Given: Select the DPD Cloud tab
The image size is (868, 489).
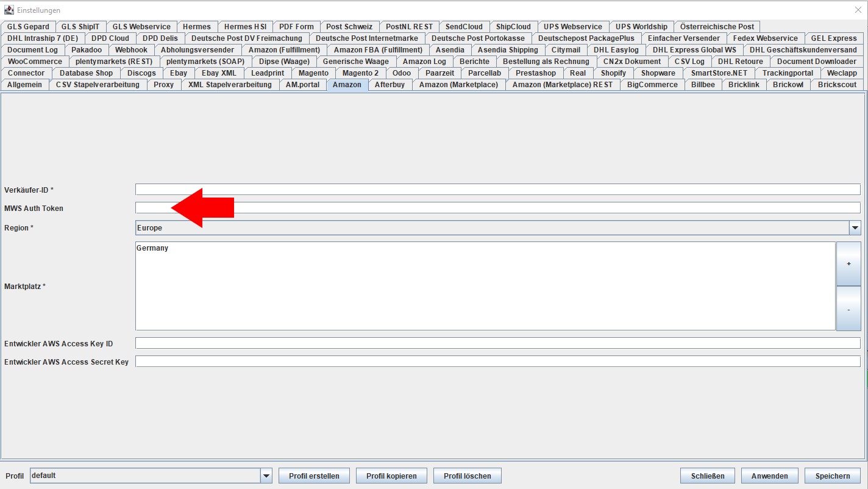Looking at the screenshot, I should click(110, 38).
